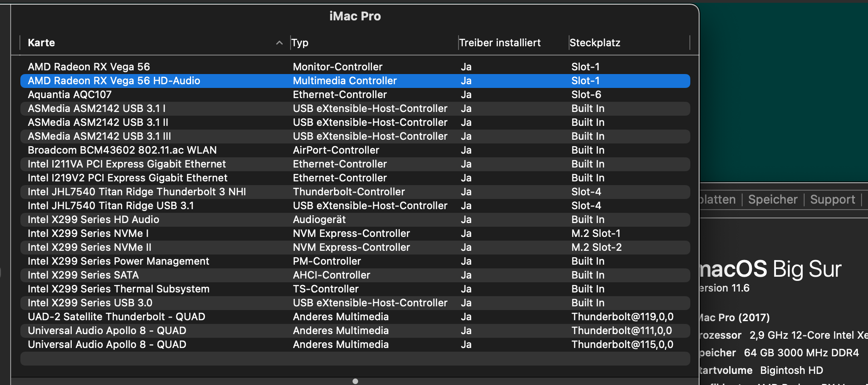Click the Monitor-Controller type cell
This screenshot has height=385, width=868.
[x=338, y=67]
